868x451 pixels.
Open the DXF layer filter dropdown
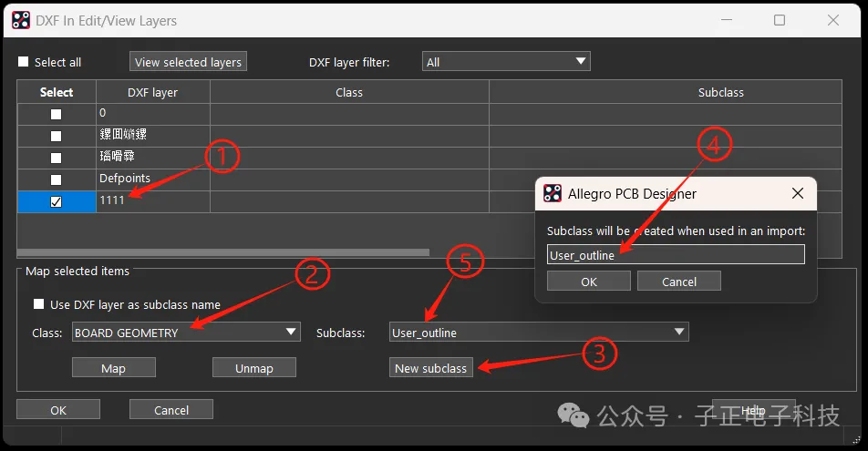506,61
